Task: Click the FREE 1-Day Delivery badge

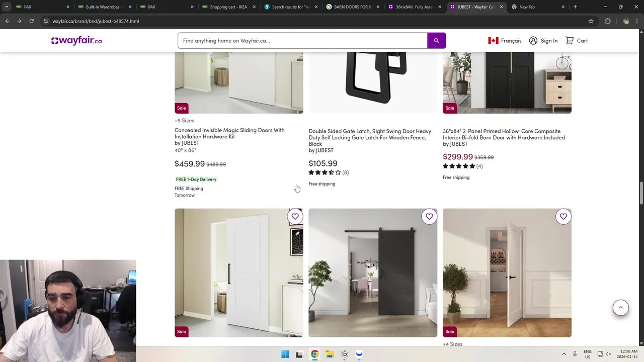Action: click(x=196, y=179)
